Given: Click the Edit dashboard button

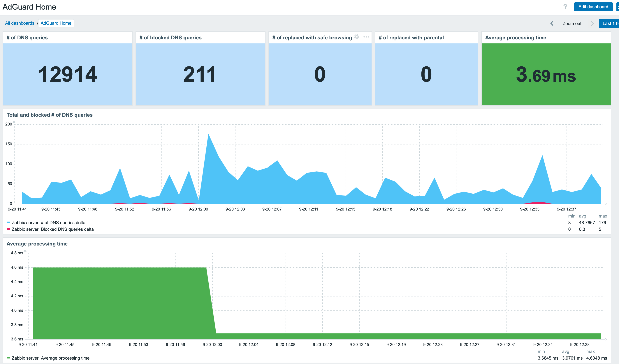Looking at the screenshot, I should [593, 7].
